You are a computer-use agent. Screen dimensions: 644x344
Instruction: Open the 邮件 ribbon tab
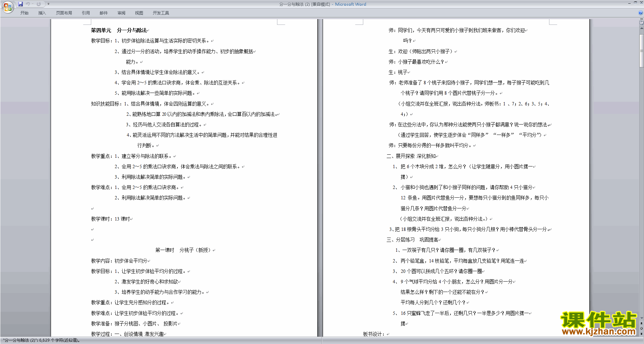104,13
